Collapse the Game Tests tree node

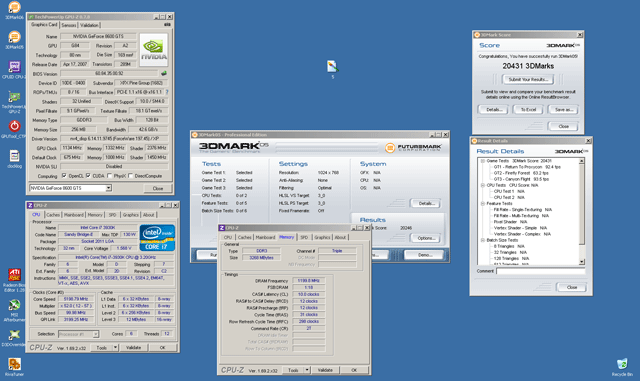coord(483,161)
